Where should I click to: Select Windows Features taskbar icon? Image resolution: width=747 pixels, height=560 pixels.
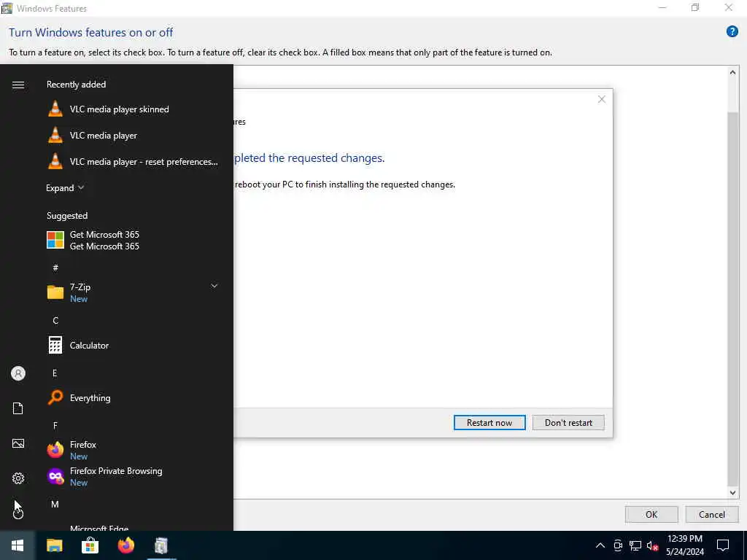[x=161, y=545]
